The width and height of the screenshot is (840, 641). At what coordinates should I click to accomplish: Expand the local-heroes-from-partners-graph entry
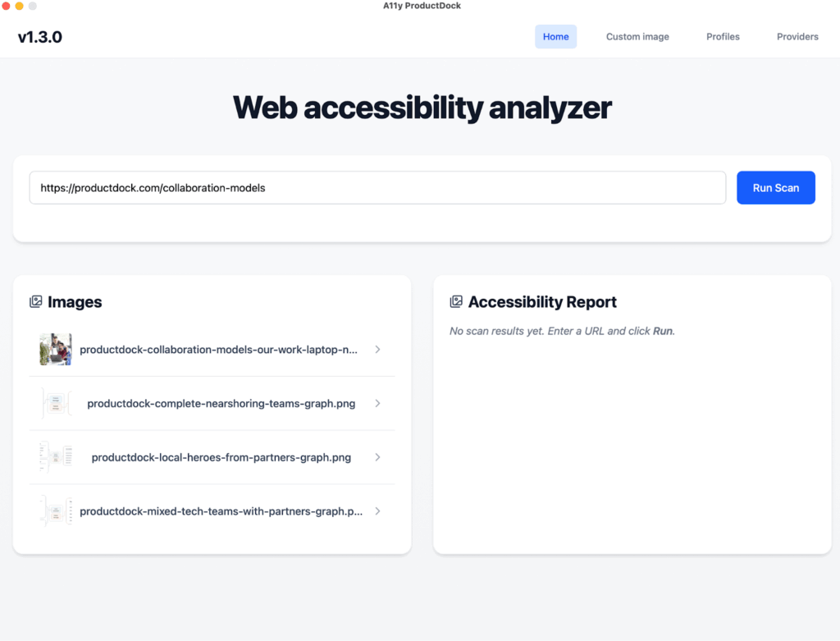tap(377, 457)
